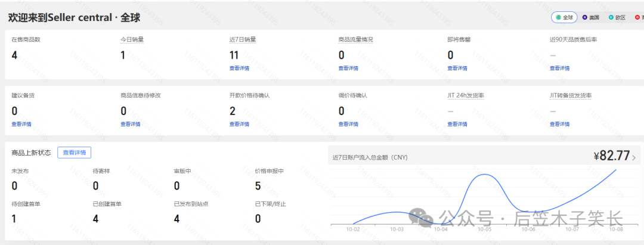Viewport: 644px width, 245px height.
Task: Select the red region icon after 欧区
Action: pyautogui.click(x=637, y=18)
